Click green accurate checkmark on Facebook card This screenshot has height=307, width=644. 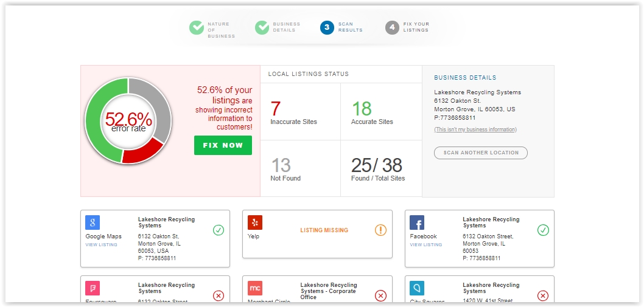pos(543,230)
